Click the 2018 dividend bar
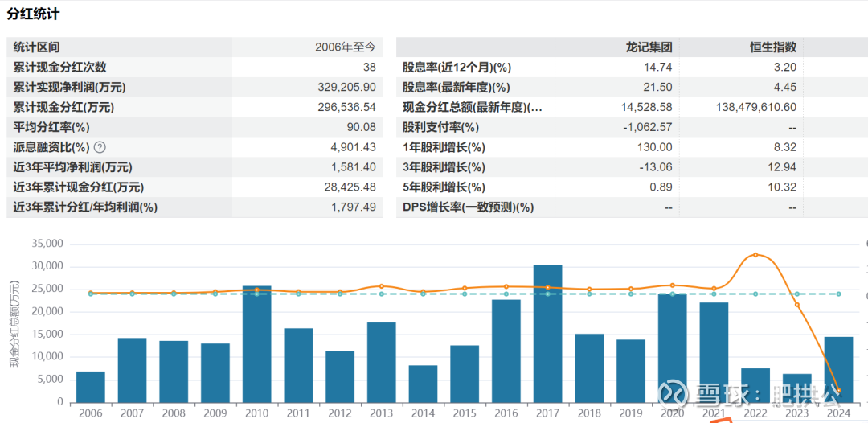The height and width of the screenshot is (423, 868). pyautogui.click(x=589, y=368)
